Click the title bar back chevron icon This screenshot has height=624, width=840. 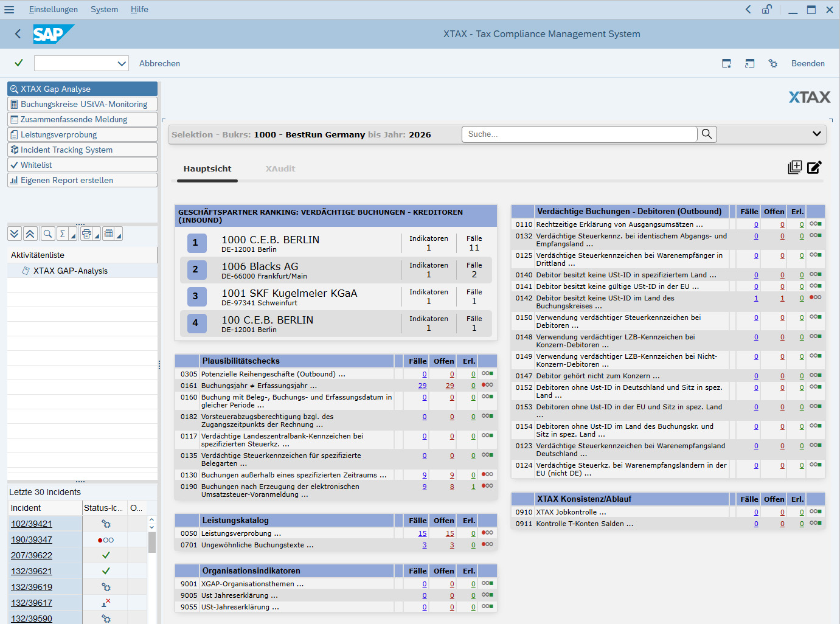(x=748, y=9)
